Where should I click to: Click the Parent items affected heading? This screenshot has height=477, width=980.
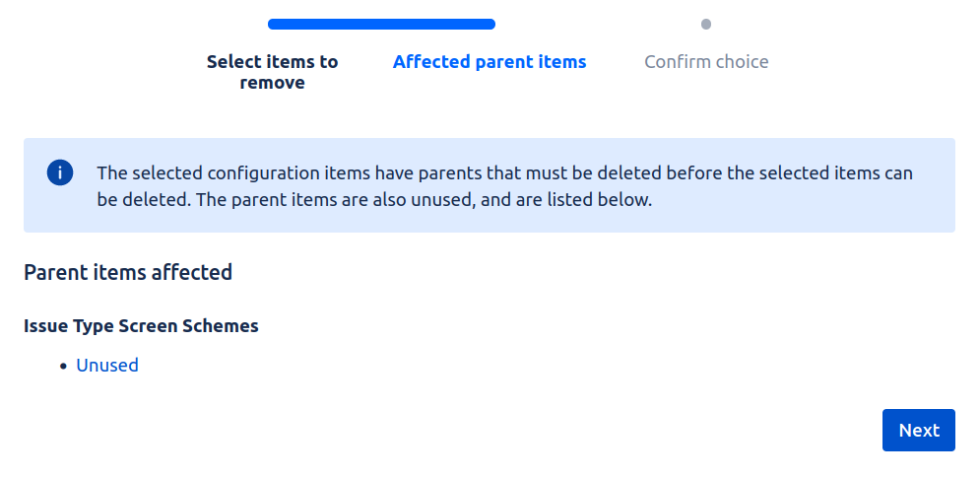[x=128, y=272]
